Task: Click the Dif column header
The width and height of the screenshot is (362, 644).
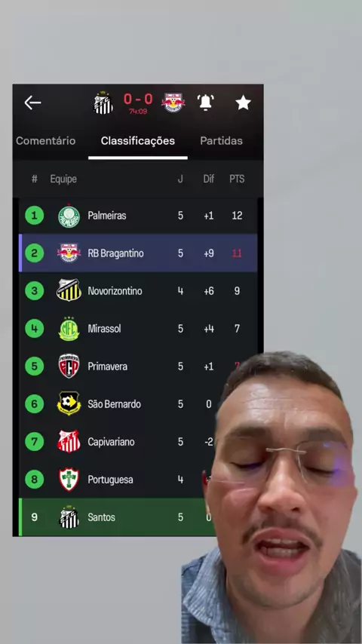Action: point(208,179)
